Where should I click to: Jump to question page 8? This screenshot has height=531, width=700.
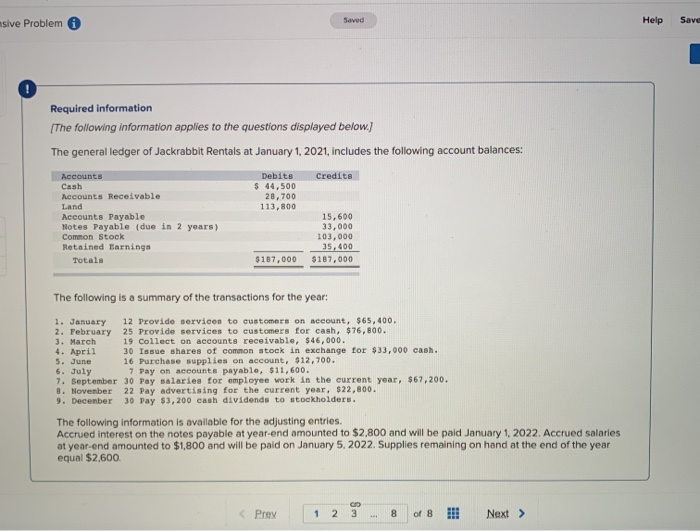[x=394, y=514]
